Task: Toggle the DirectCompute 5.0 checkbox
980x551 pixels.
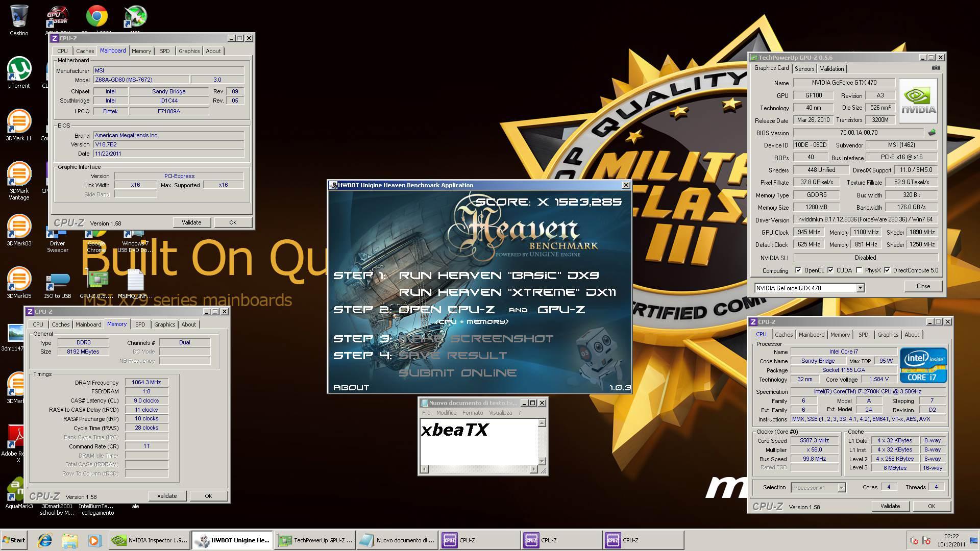Action: (887, 270)
